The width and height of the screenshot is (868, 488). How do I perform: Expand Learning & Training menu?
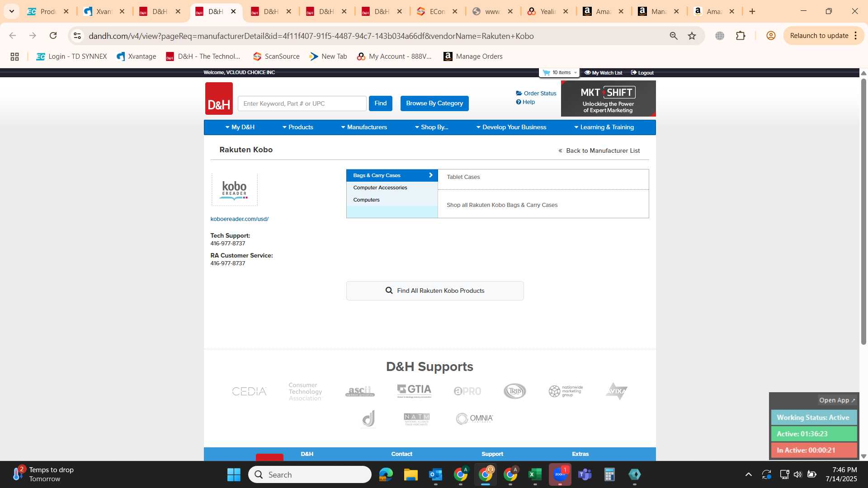point(604,127)
